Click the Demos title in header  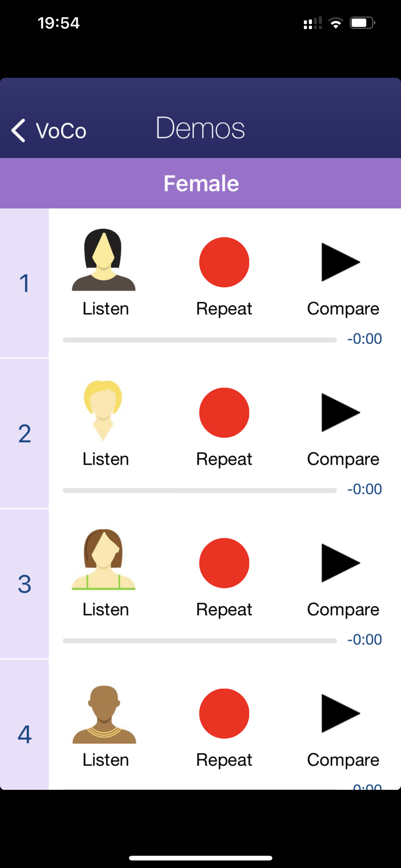[200, 128]
